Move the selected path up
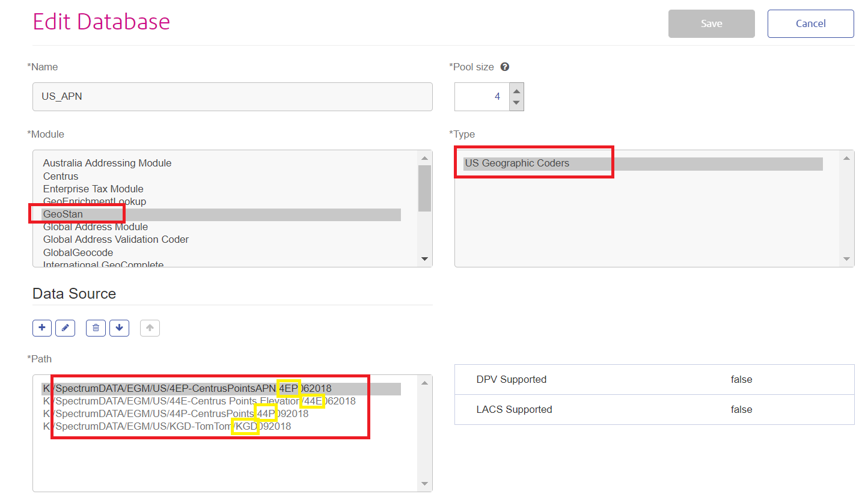Screen dimensions: 868x500 point(149,328)
